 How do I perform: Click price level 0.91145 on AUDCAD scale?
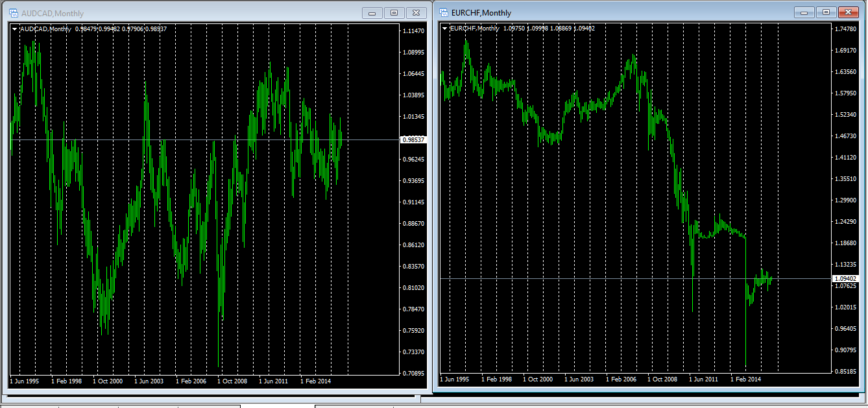coord(413,202)
